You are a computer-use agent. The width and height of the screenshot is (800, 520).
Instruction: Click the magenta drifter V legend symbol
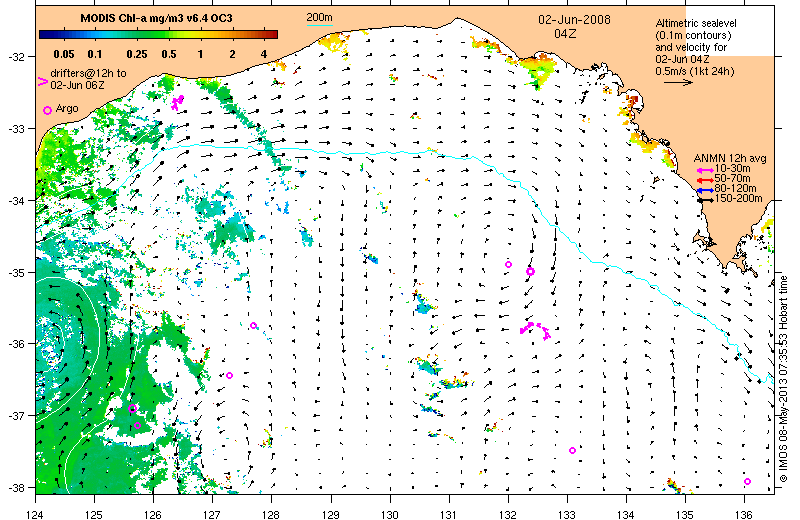(42, 81)
